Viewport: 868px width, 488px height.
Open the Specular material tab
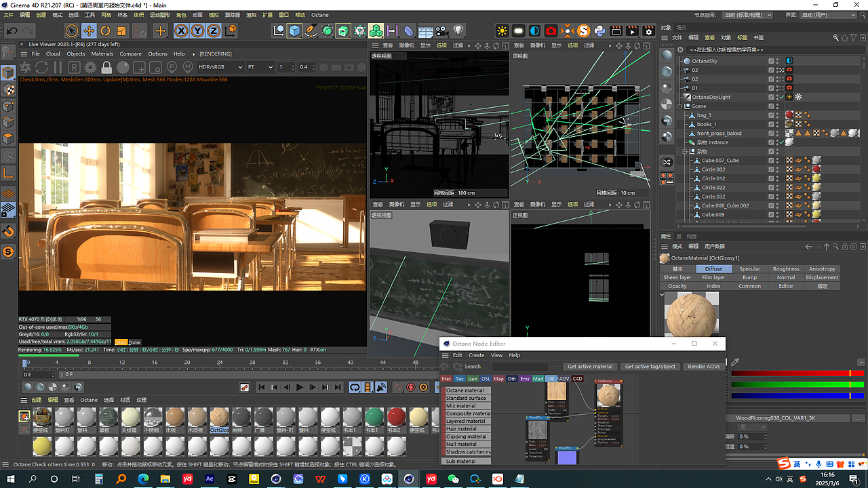[750, 268]
